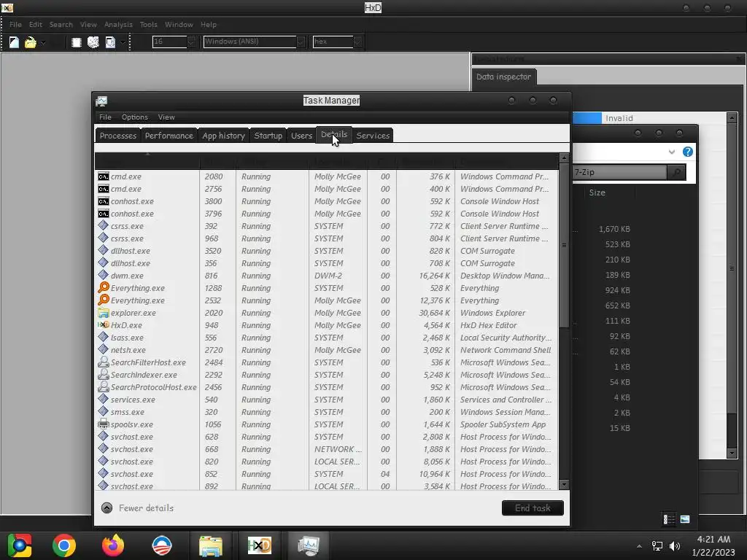
Task: Click the Task Manager vertical scrollbar thumb
Action: coord(564,245)
